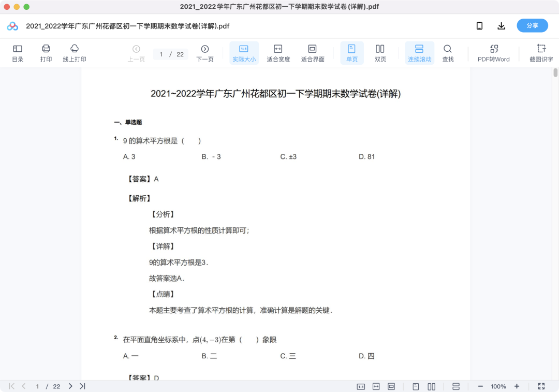Viewport: 559px width, 392px height.
Task: Click the file name in the header
Action: click(x=128, y=26)
